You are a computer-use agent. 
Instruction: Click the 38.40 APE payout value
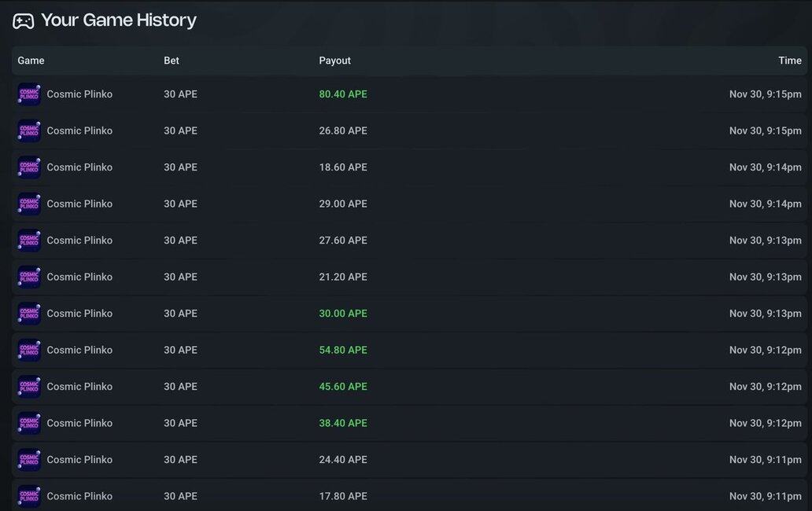(343, 423)
